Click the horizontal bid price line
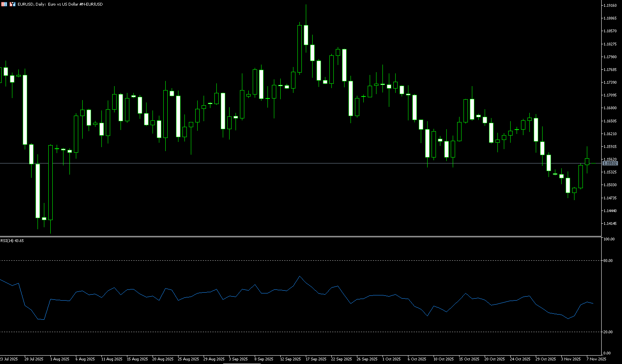622x364 pixels. pyautogui.click(x=279, y=163)
